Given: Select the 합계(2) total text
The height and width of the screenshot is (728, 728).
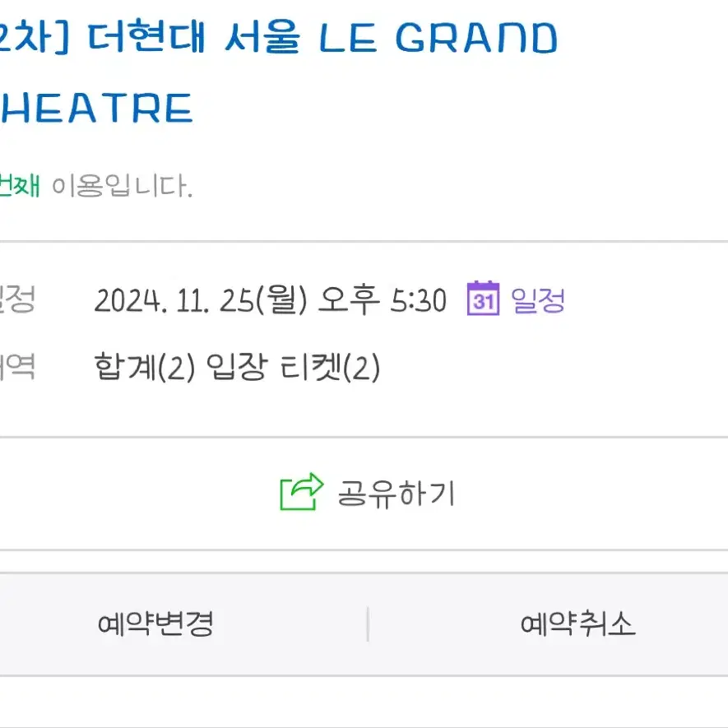Looking at the screenshot, I should [145, 367].
